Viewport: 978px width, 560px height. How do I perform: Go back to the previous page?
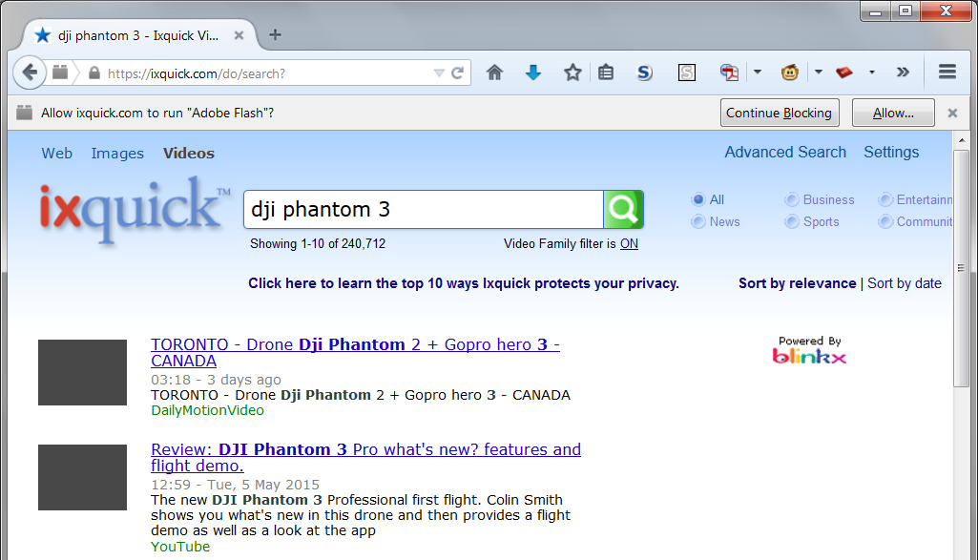pyautogui.click(x=30, y=73)
